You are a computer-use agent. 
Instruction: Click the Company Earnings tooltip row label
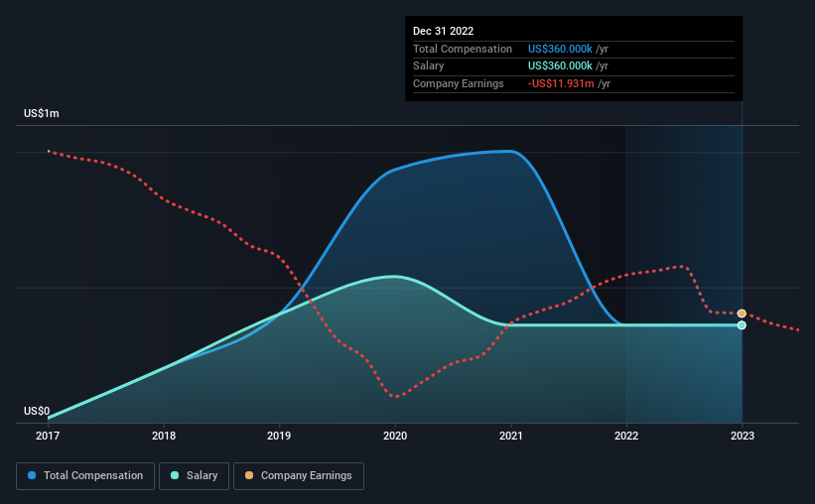tap(459, 83)
